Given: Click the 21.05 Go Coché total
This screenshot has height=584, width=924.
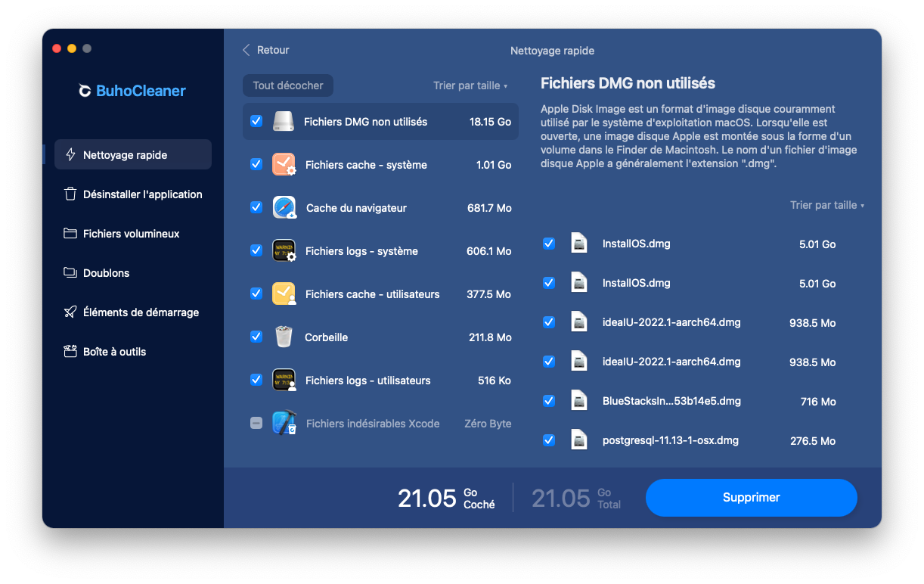Looking at the screenshot, I should [x=446, y=498].
